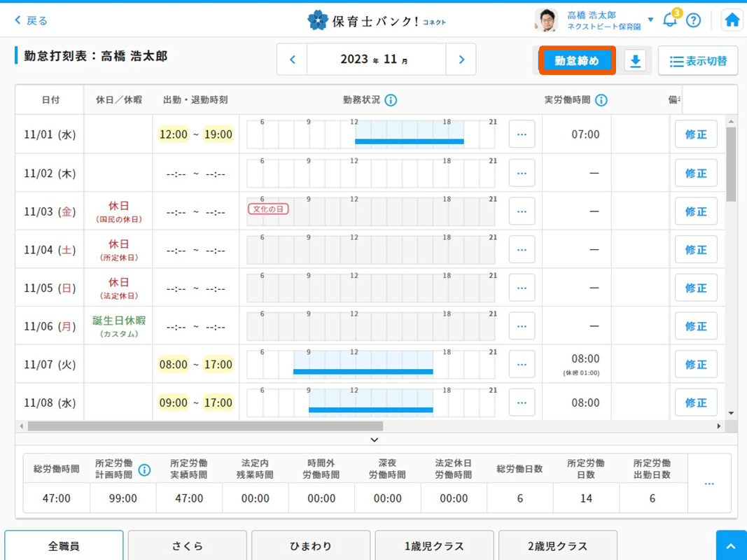Click info icon next to 実労働時間
This screenshot has width=747, height=560.
601,100
